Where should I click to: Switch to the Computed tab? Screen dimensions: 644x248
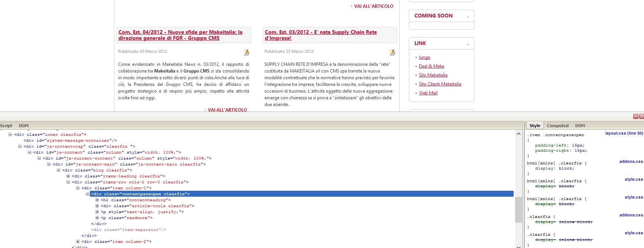coord(557,126)
